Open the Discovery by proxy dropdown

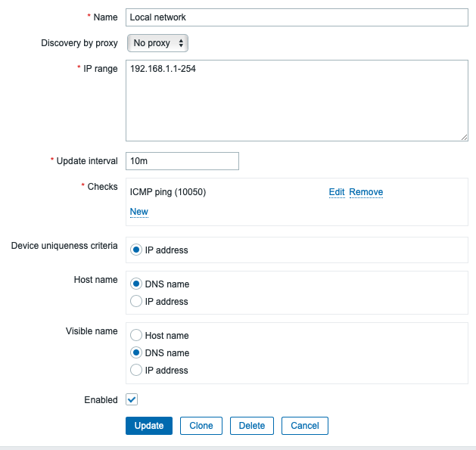coord(157,43)
